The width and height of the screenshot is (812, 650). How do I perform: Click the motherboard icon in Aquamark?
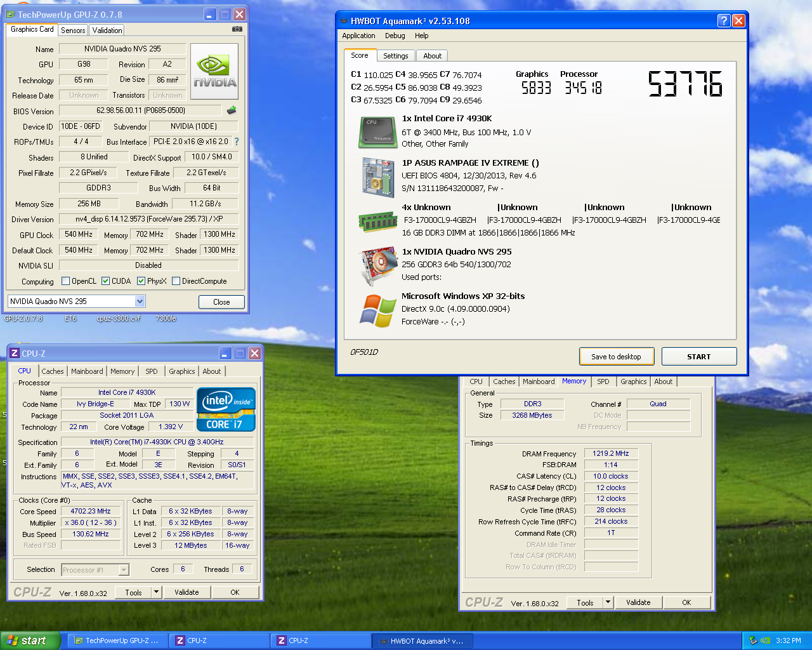coord(378,177)
